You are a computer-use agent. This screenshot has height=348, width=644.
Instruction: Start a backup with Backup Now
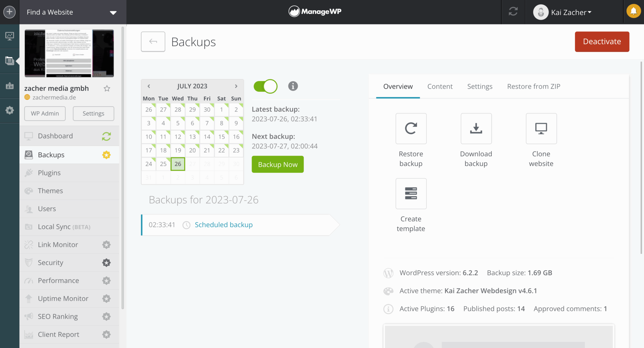[277, 164]
